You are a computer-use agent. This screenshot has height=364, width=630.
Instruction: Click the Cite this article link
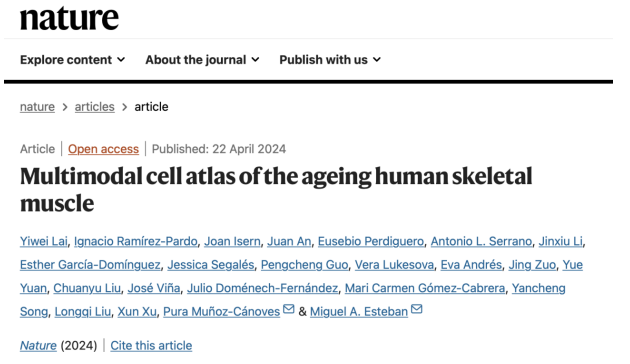pos(151,346)
